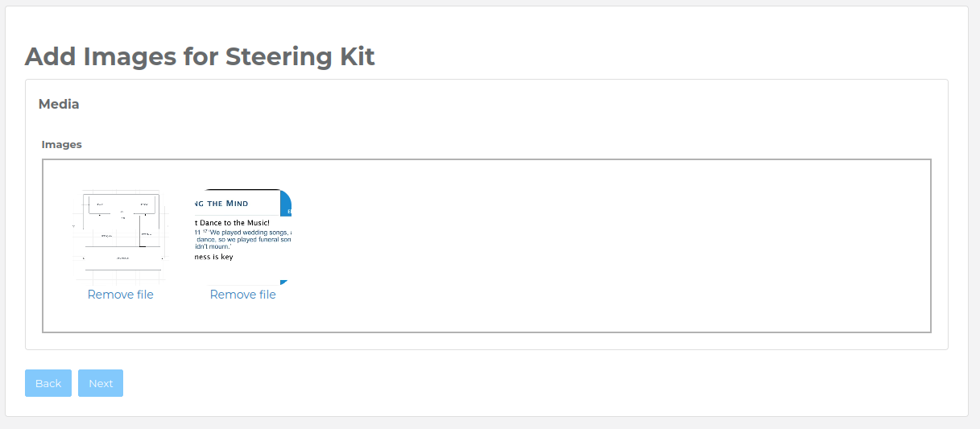Remove the floor plan diagram file
Screen dimensions: 980x429
[121, 295]
